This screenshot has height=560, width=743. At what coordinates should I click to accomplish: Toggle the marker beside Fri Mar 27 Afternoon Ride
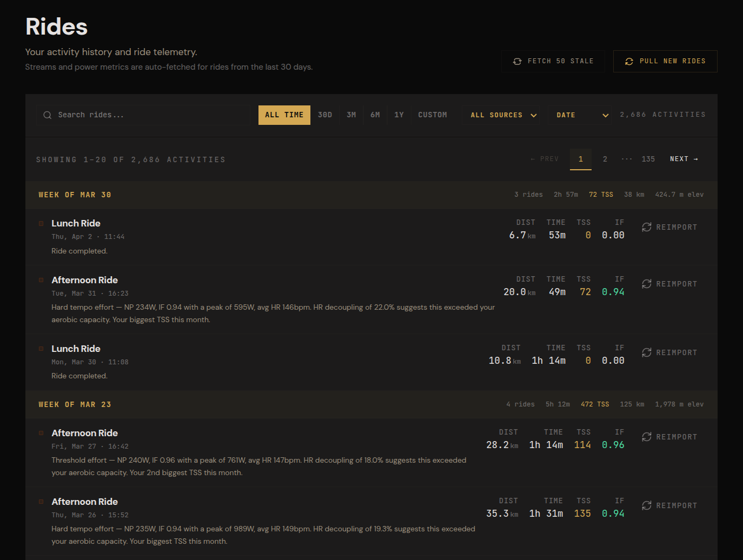tap(41, 433)
